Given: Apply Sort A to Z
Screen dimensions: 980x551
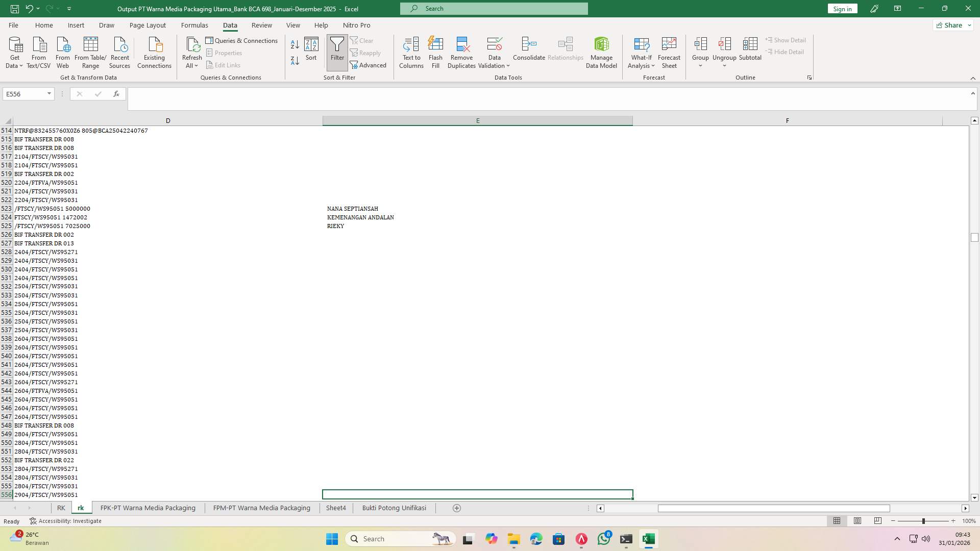Looking at the screenshot, I should click(x=295, y=44).
